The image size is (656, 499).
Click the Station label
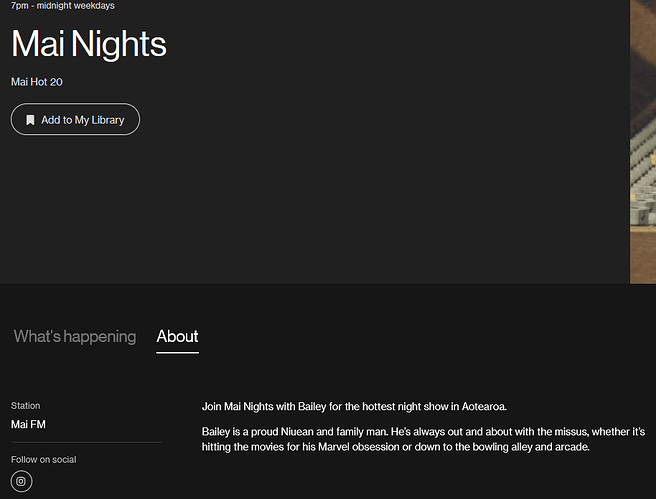tap(26, 406)
